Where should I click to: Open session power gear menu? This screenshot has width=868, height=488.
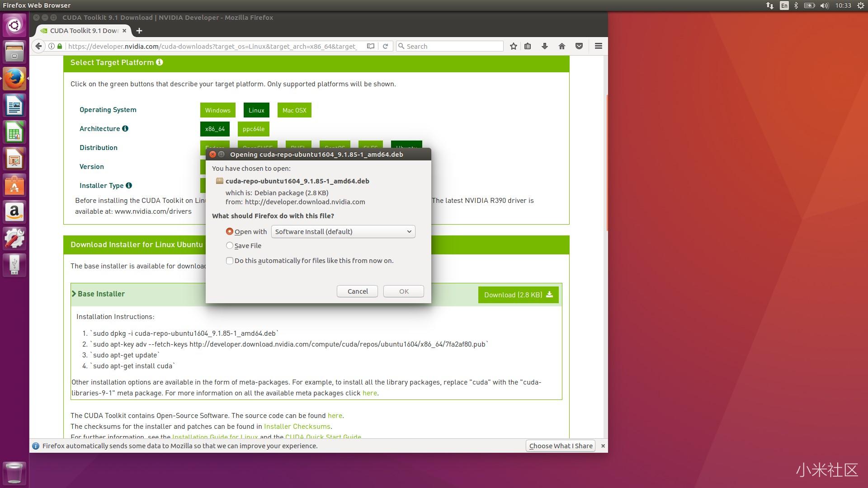coord(861,5)
